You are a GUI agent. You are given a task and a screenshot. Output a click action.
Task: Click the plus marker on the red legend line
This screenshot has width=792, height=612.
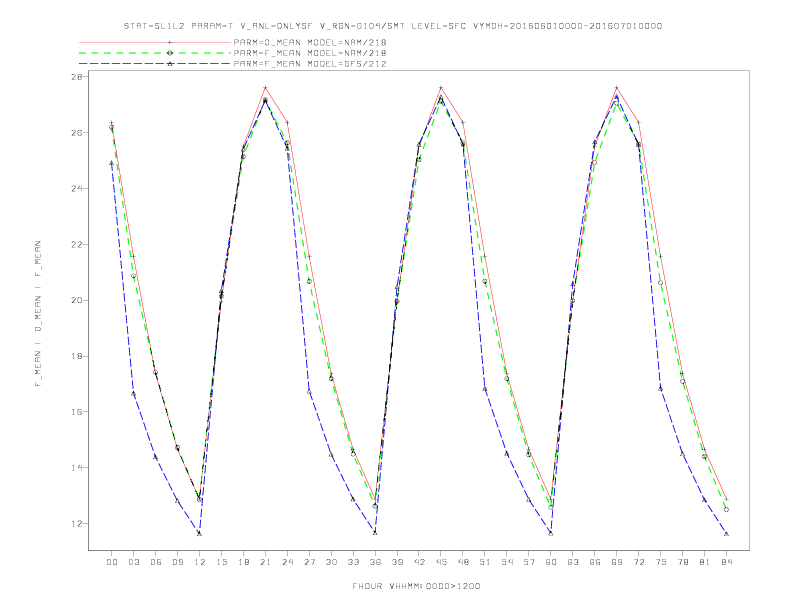pos(170,42)
